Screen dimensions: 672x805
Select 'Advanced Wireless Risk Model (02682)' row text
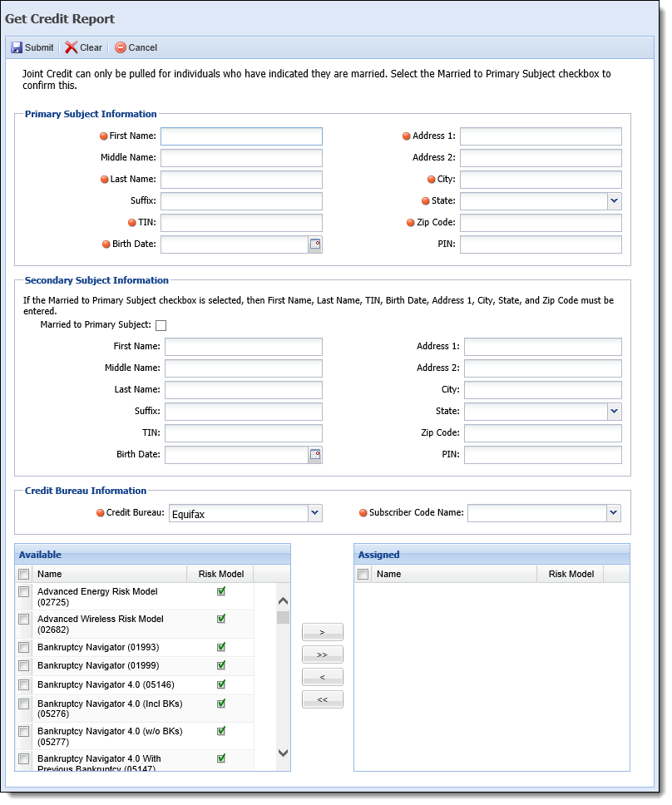click(x=100, y=625)
